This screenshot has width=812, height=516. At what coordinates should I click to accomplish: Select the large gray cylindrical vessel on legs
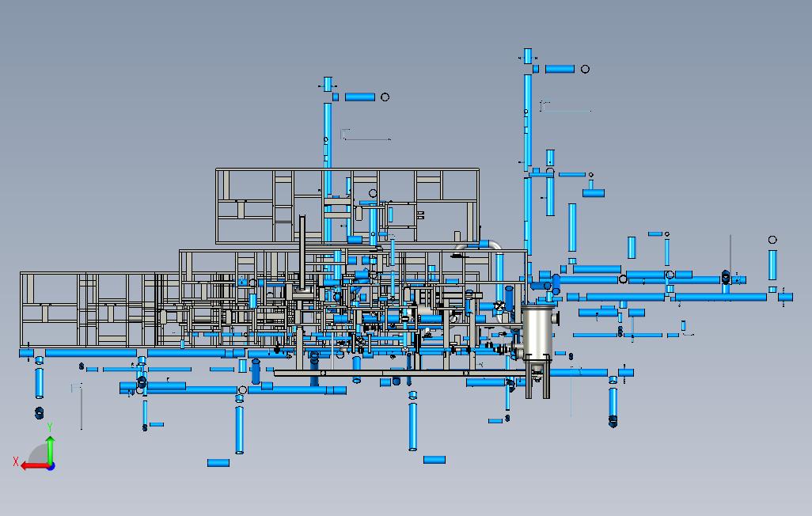pos(537,351)
